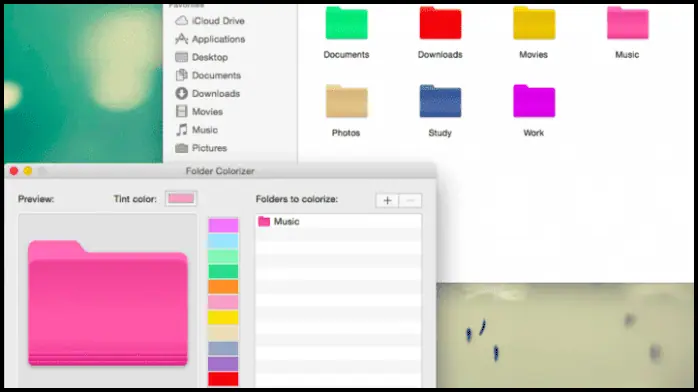Pick the red swatch at palette bottom
This screenshot has width=698, height=392.
tap(223, 380)
